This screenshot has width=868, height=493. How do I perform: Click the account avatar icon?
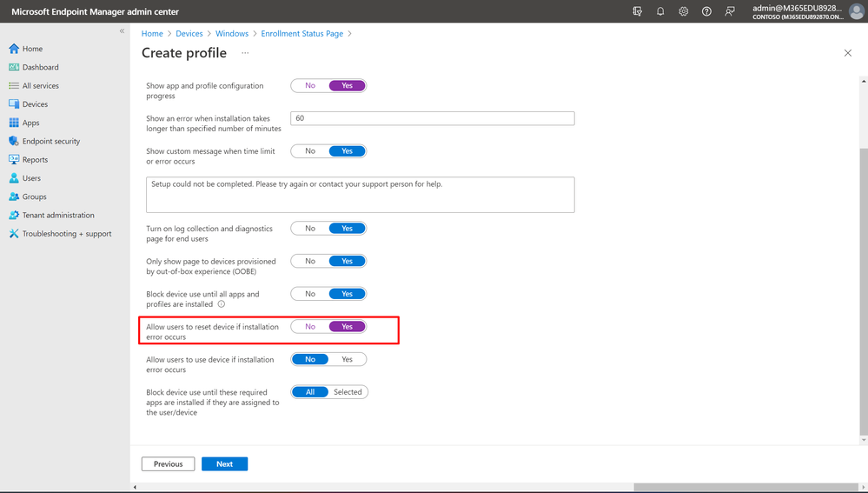pos(857,11)
